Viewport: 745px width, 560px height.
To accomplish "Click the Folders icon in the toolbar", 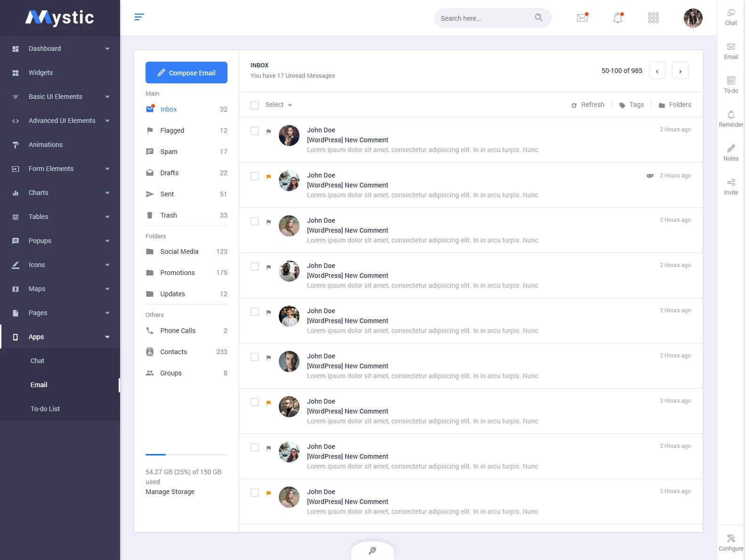I will point(662,105).
